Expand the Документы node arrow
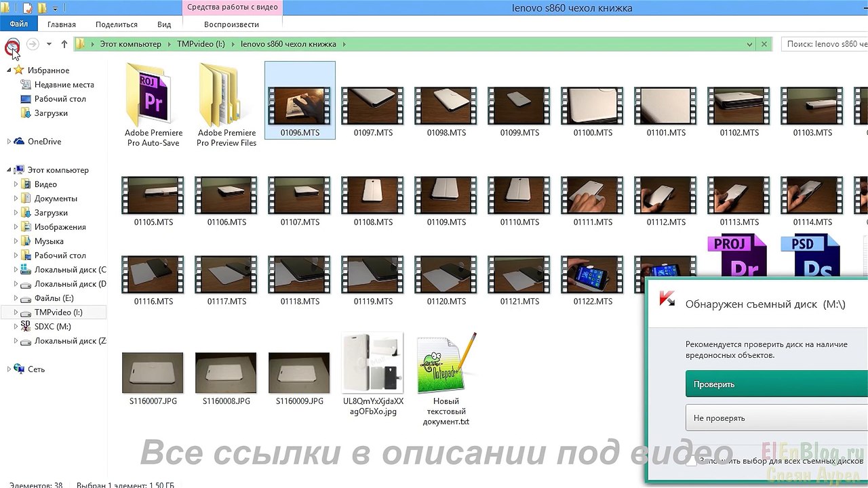Viewport: 868px width, 488px height. pyautogui.click(x=16, y=199)
